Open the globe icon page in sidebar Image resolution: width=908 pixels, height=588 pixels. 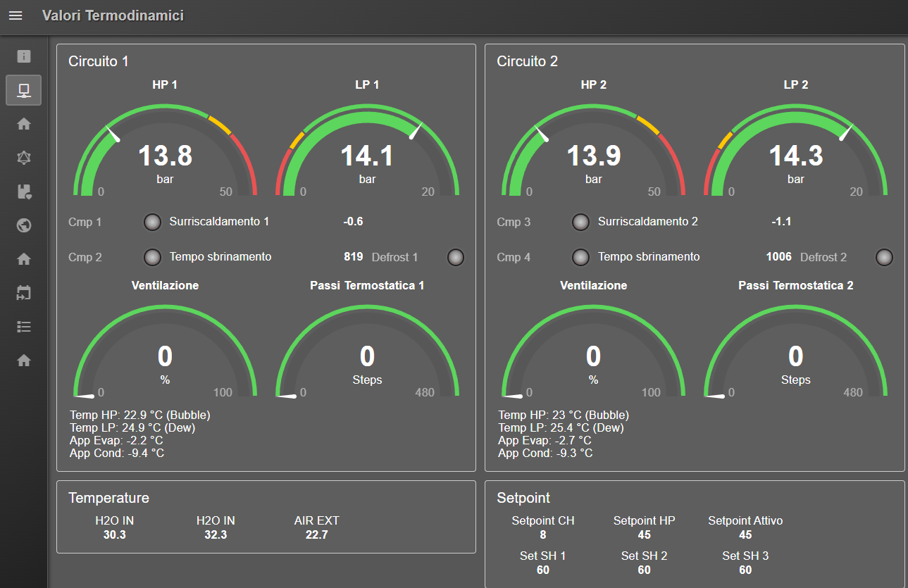(x=24, y=225)
